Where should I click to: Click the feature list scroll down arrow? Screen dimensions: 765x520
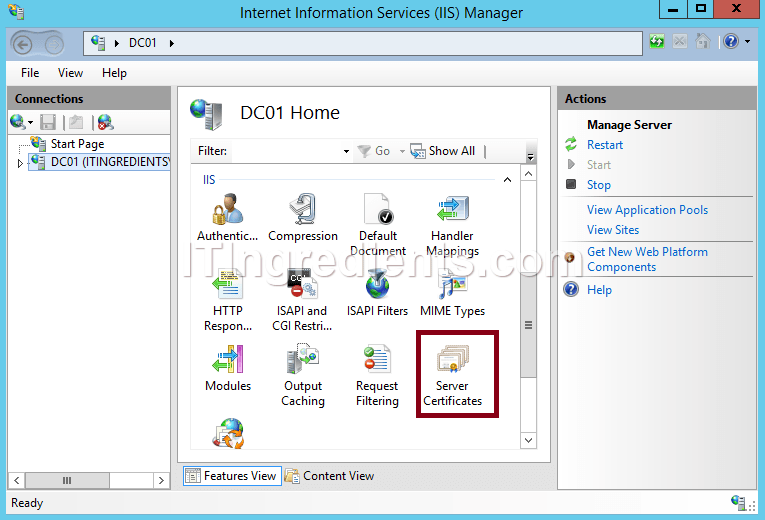coord(528,440)
